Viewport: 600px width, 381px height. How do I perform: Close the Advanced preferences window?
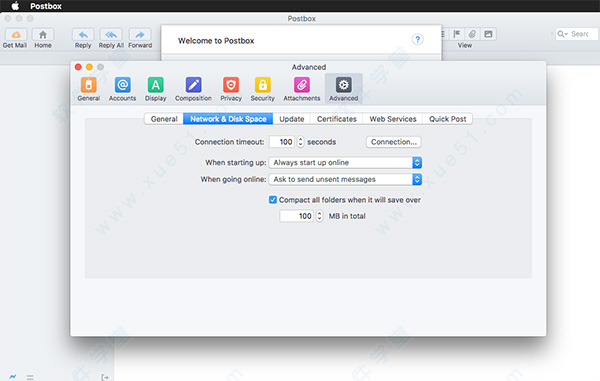pyautogui.click(x=78, y=67)
